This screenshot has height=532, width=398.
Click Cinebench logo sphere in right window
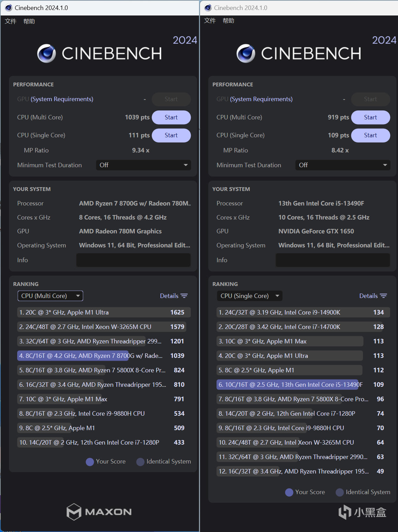coord(246,53)
